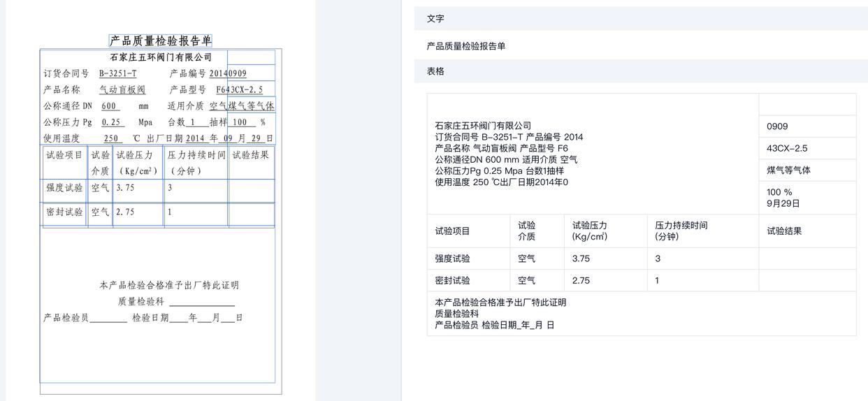Click 试验介质 header in result table
Viewport: 868px width, 401px height.
click(x=537, y=231)
